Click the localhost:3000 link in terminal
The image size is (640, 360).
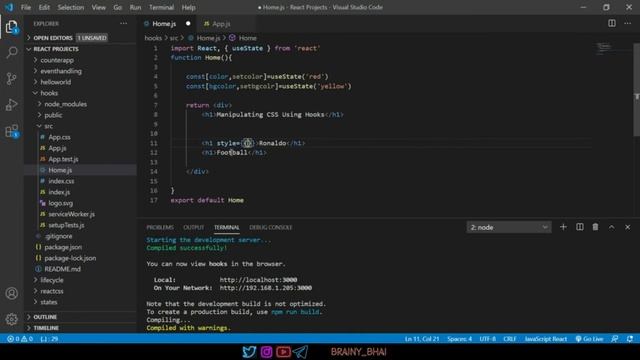click(x=258, y=280)
